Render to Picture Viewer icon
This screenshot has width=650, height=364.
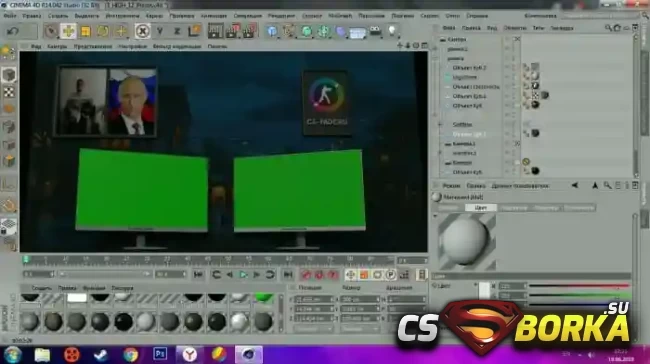[233, 31]
